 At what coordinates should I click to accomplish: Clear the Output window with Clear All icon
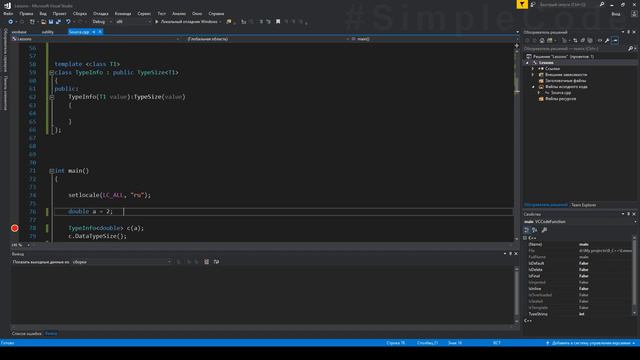[207, 262]
